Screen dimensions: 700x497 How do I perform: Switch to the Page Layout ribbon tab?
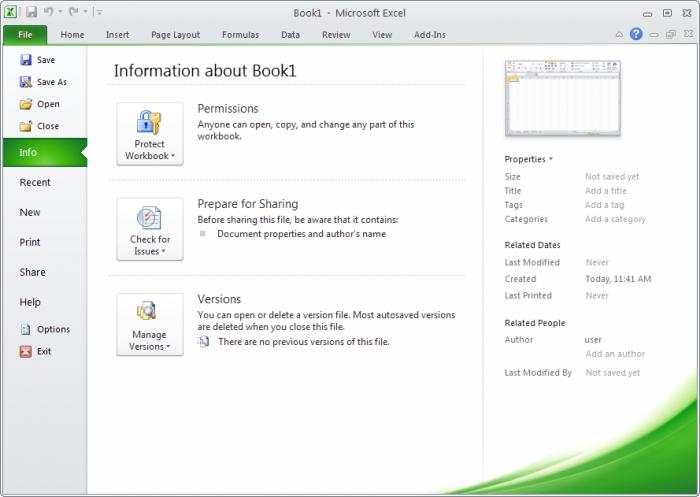(x=175, y=35)
